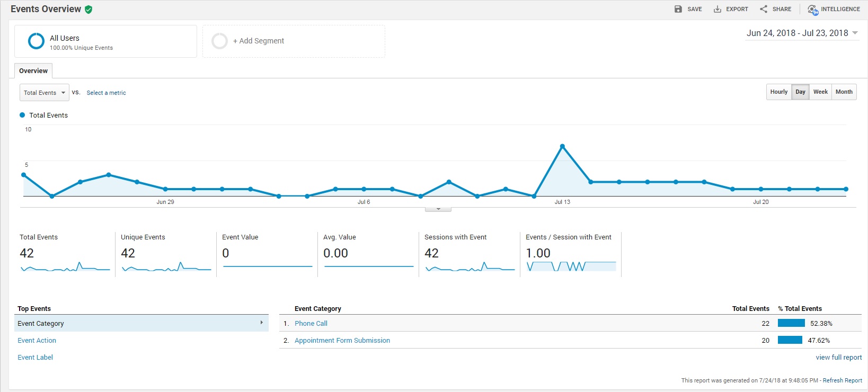
Task: Click the Save disk icon
Action: pyautogui.click(x=678, y=9)
